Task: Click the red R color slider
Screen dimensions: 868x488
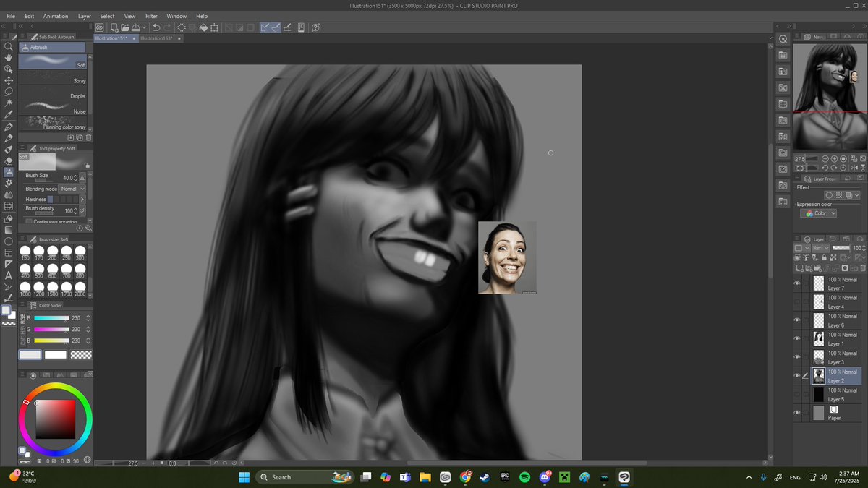Action: click(x=51, y=318)
